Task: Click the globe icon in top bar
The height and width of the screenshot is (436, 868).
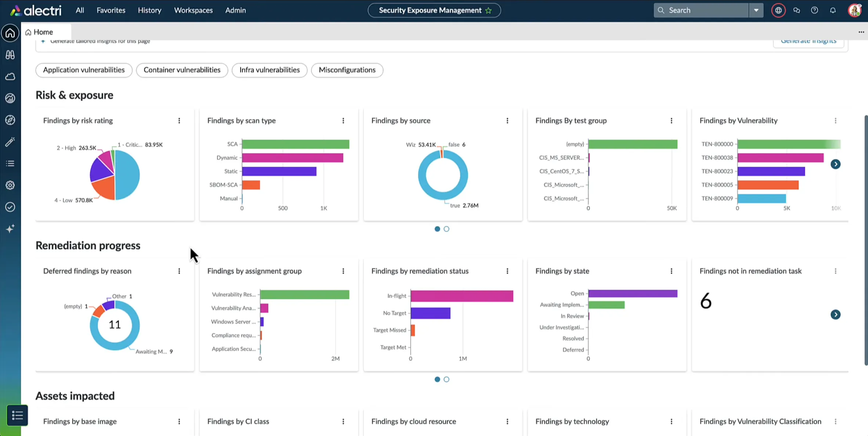Action: (x=778, y=10)
